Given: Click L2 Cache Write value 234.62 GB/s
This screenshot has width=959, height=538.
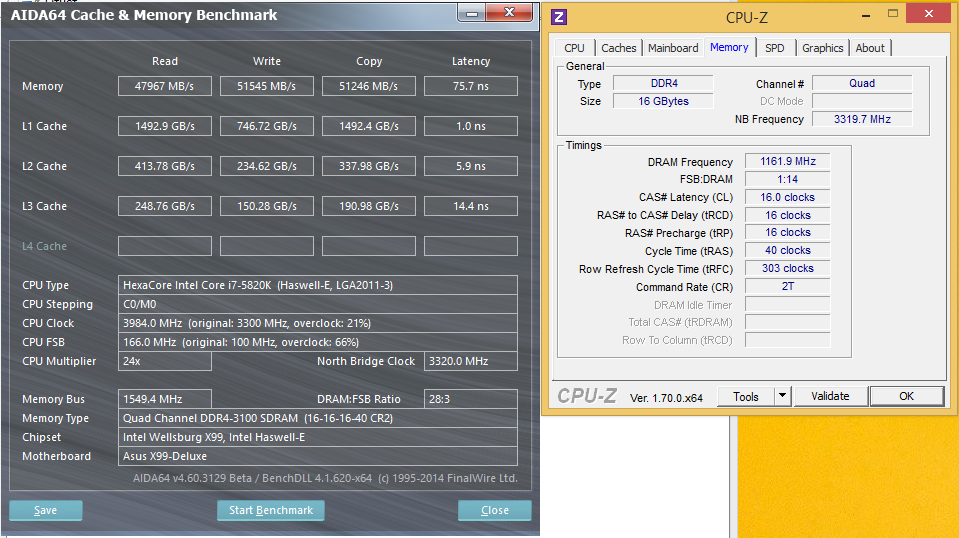Looking at the screenshot, I should click(267, 166).
